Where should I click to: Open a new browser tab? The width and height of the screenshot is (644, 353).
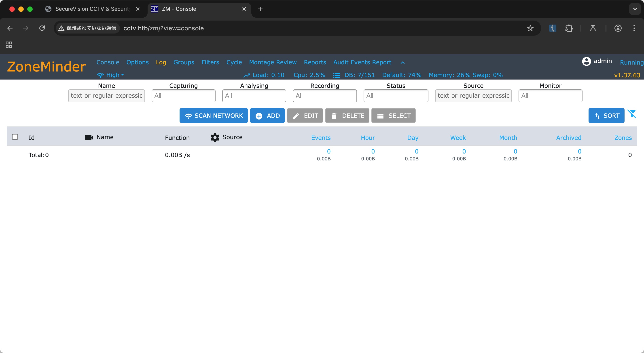(x=260, y=9)
